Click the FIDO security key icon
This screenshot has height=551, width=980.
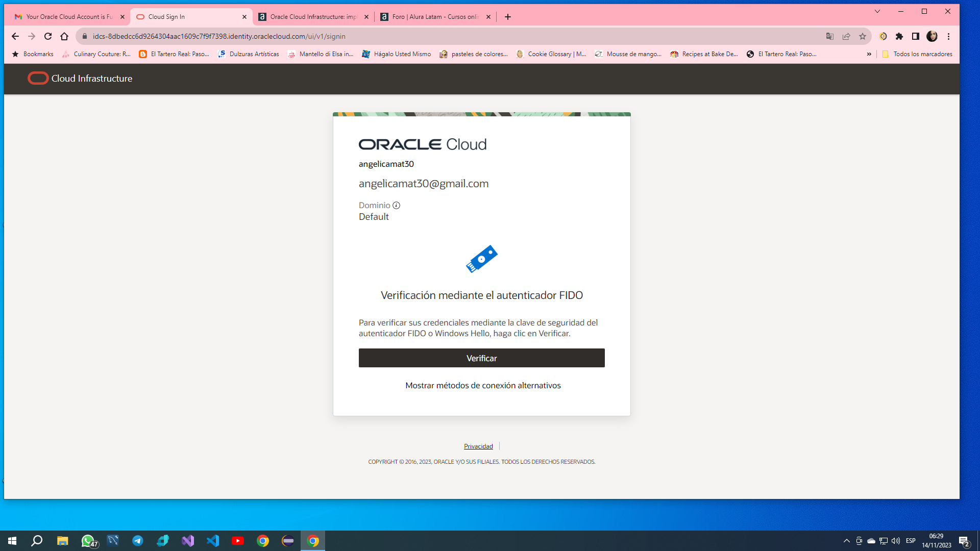(481, 259)
